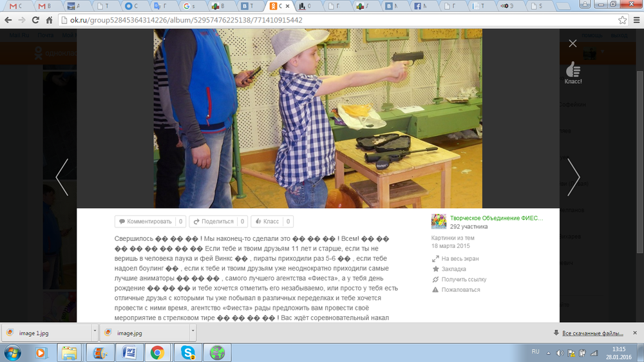644x362 pixels.
Task: Open the group avatar thumbnail
Action: 439,222
